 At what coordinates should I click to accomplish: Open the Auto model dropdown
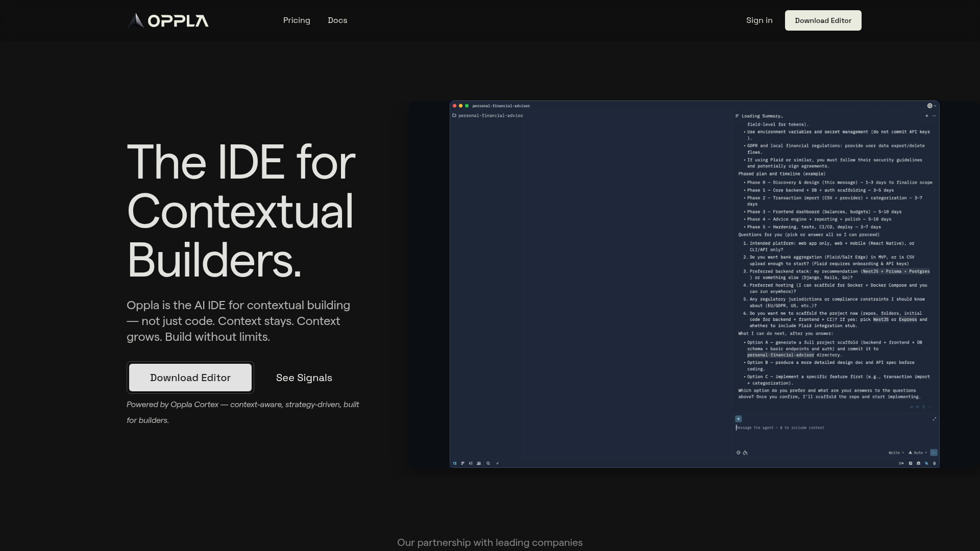coord(918,453)
